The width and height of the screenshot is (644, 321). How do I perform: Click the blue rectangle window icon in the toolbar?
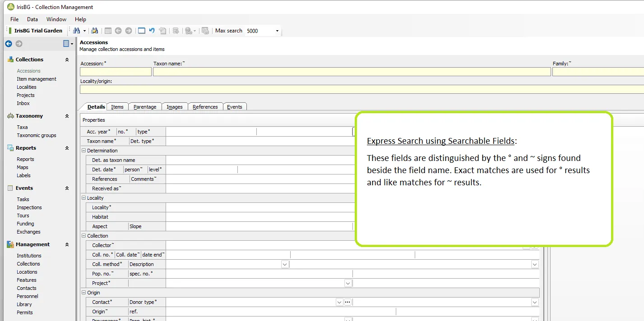(142, 31)
